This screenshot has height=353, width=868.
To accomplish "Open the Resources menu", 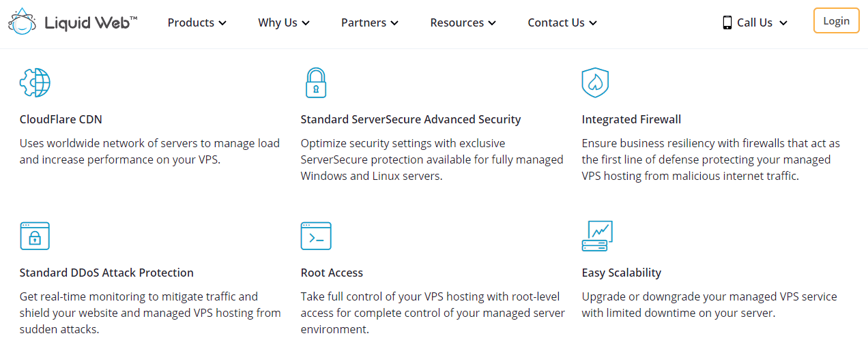I will point(463,22).
